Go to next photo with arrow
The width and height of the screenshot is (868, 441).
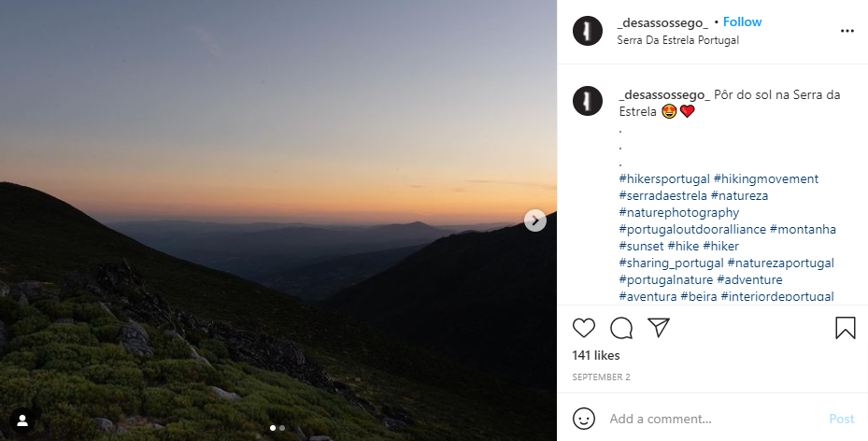pyautogui.click(x=535, y=220)
